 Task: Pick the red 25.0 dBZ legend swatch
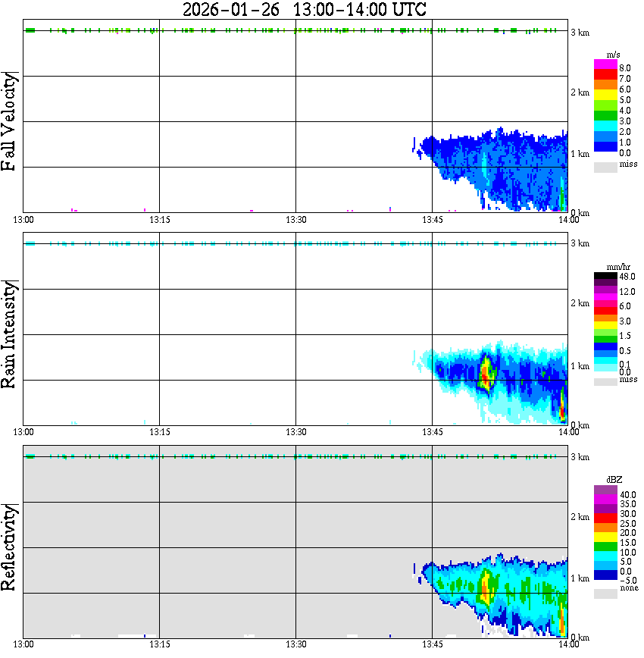pos(605,519)
